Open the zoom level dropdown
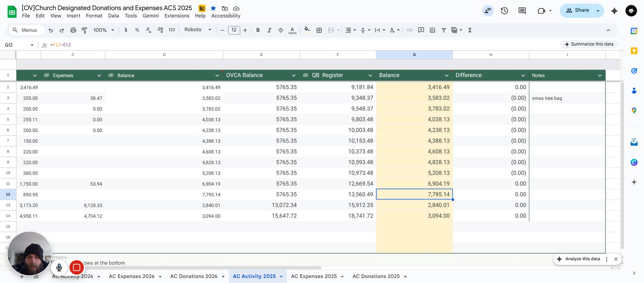 (x=104, y=30)
